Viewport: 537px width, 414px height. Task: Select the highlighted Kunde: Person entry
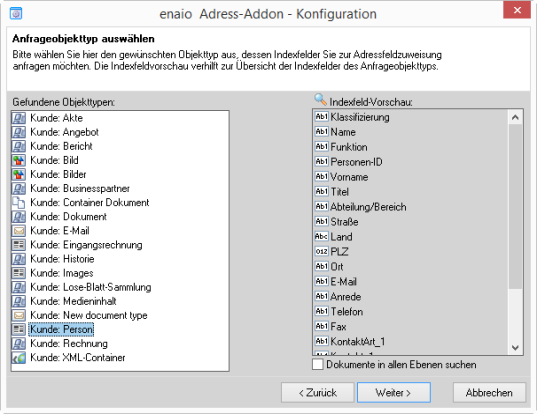[x=61, y=329]
